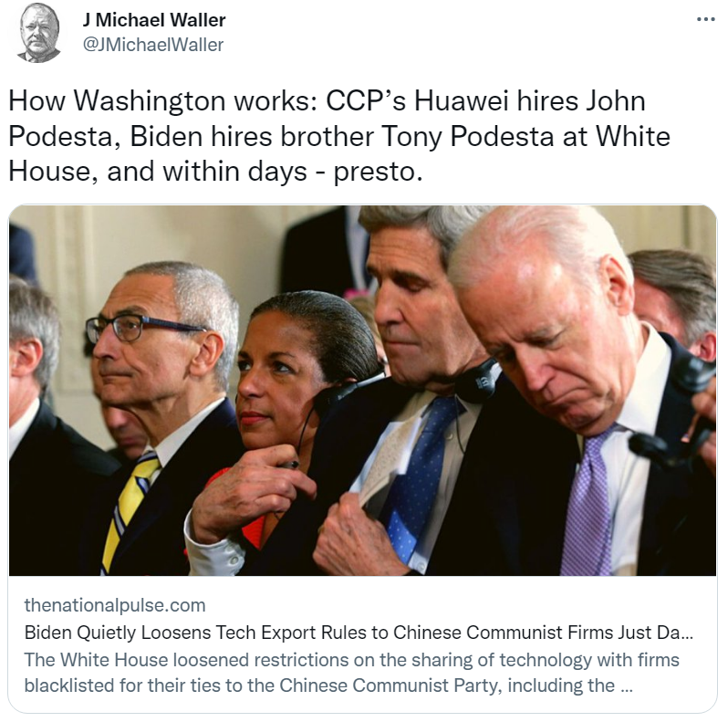Click the word "presto" ending the tweet
728x722 pixels.
378,173
